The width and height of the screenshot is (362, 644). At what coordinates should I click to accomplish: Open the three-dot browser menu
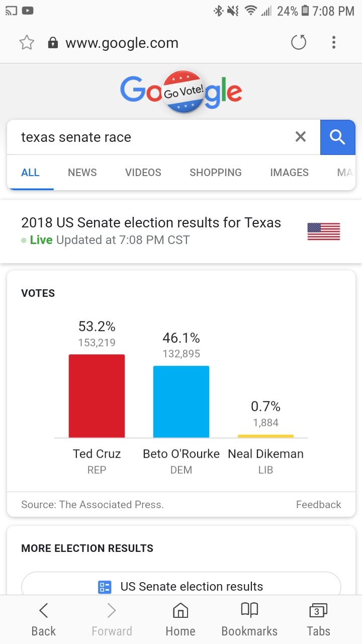tap(333, 43)
